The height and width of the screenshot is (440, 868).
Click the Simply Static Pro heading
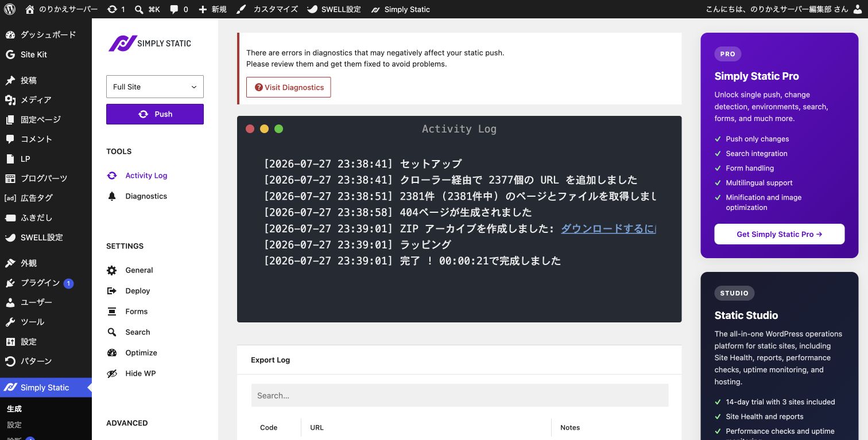point(757,76)
